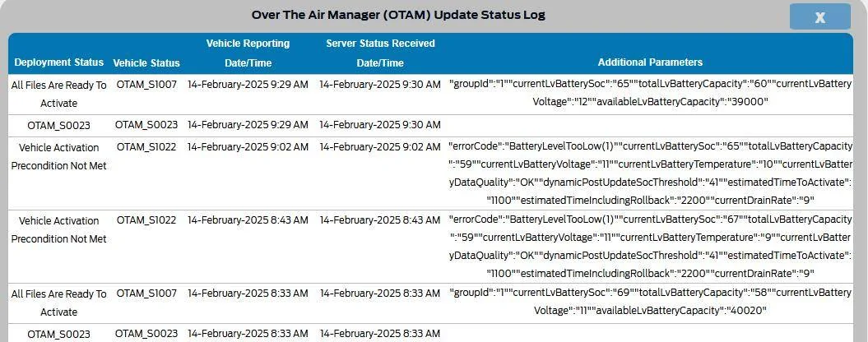Screen dimensions: 868x342
Task: Select the OTAM_S1022 status at 8:43 AM
Action: click(146, 220)
